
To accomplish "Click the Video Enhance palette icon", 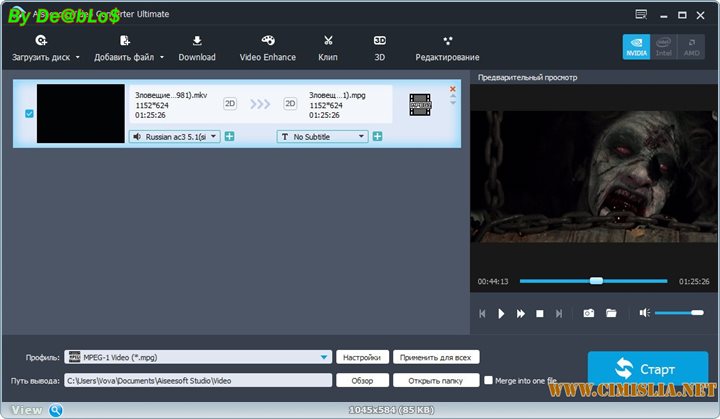I will click(267, 41).
